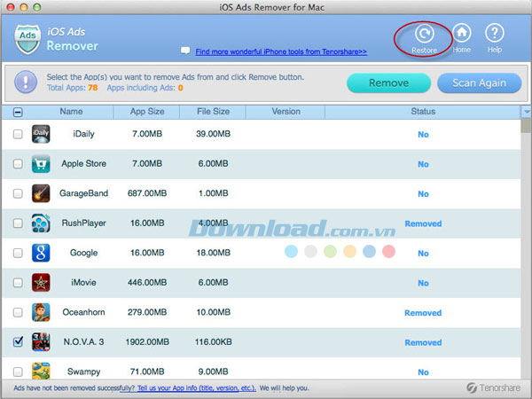Screen dimensions: 532x399
Task: Toggle the select-all checkbox in table header
Action: (19, 113)
